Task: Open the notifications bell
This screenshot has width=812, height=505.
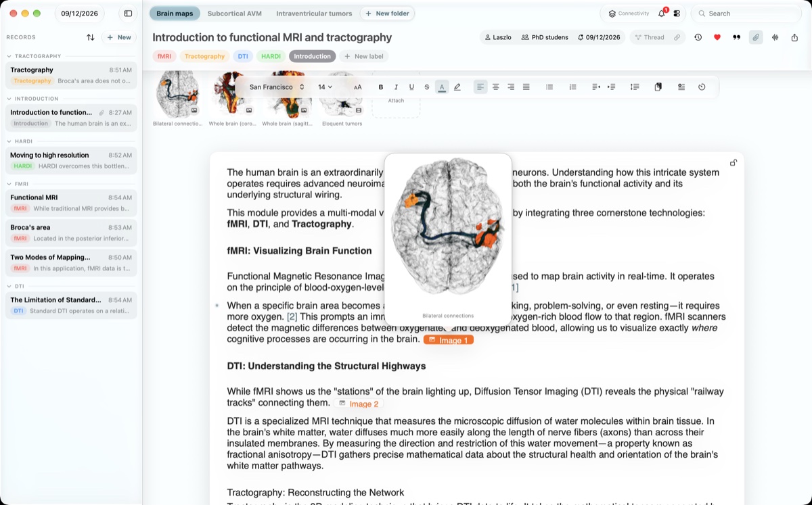Action: click(x=662, y=14)
